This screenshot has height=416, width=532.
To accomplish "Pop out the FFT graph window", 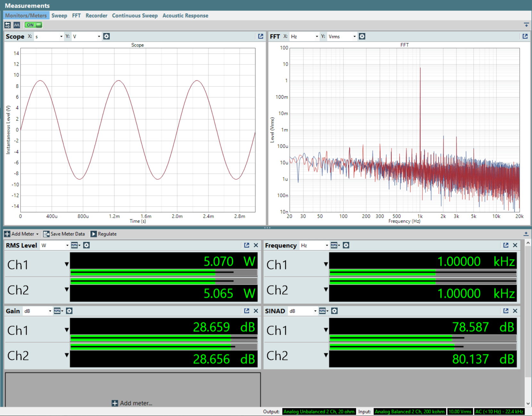I will 525,37.
